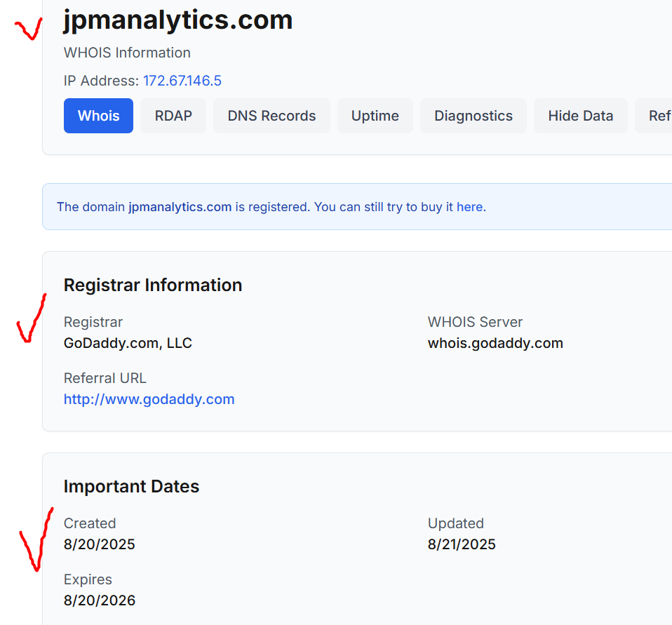Open the http://www.godaddy.com referral link
672x625 pixels.
[x=149, y=399]
